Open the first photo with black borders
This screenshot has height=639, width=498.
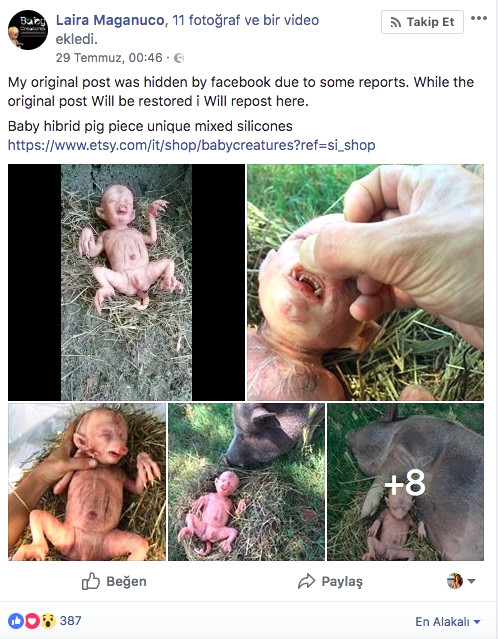click(x=126, y=282)
